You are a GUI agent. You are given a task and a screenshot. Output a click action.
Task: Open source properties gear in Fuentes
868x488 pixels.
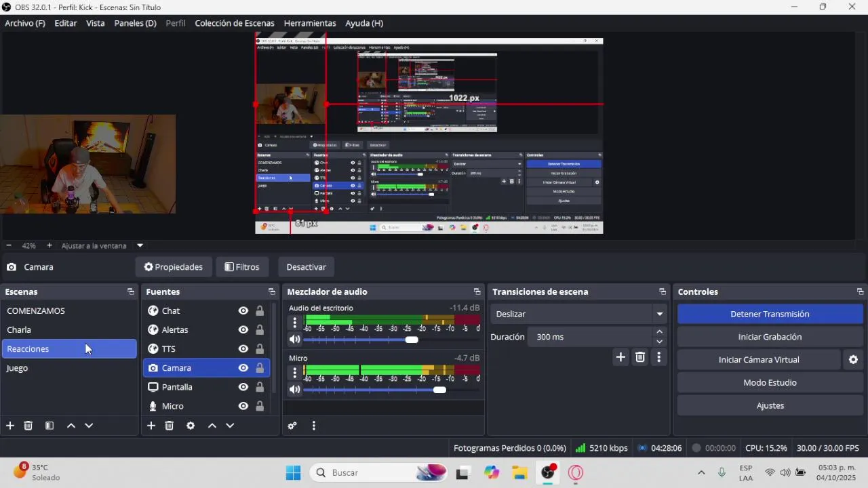(x=191, y=426)
